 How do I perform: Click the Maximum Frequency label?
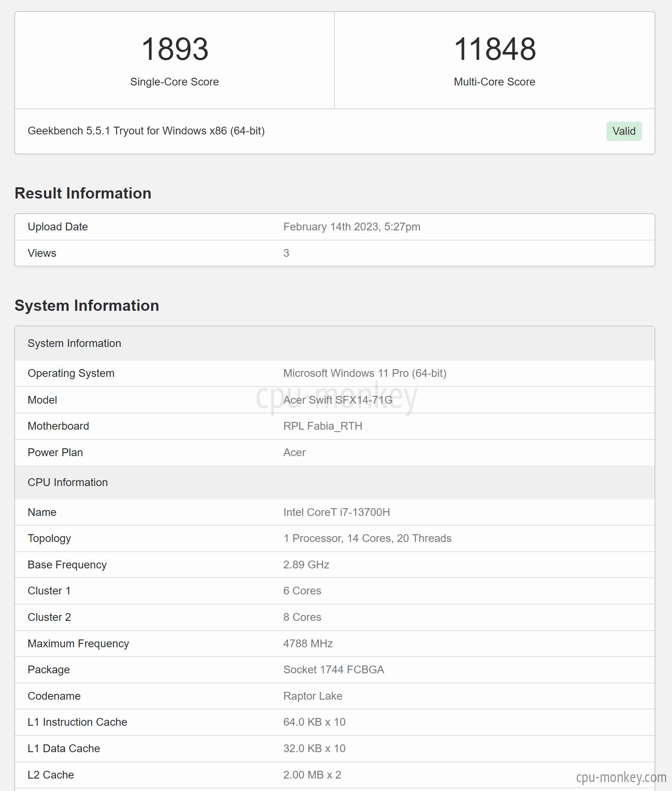click(78, 644)
